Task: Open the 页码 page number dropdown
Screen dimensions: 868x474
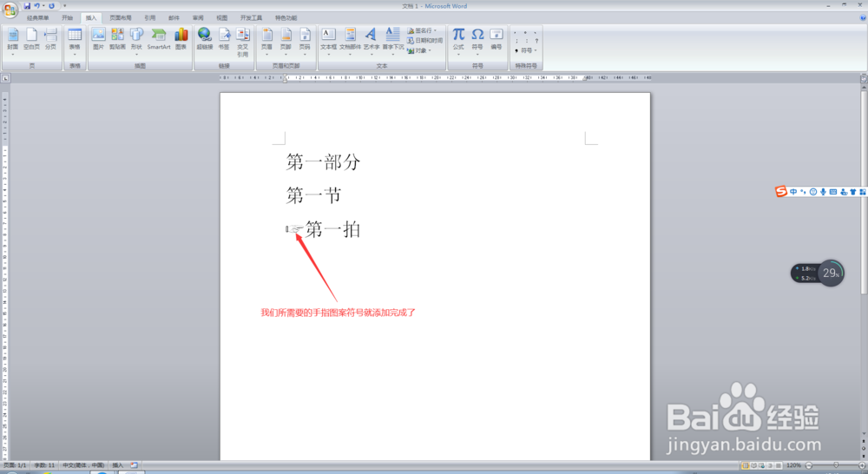Action: (305, 42)
